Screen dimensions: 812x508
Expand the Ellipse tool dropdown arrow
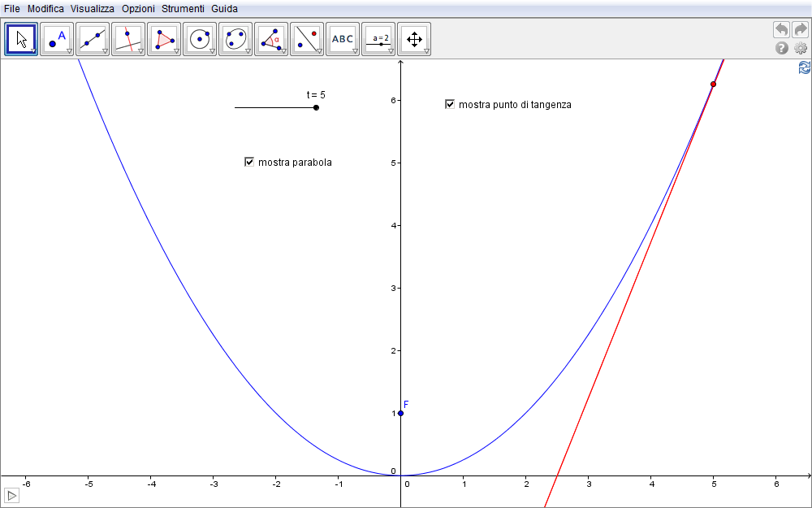point(248,51)
